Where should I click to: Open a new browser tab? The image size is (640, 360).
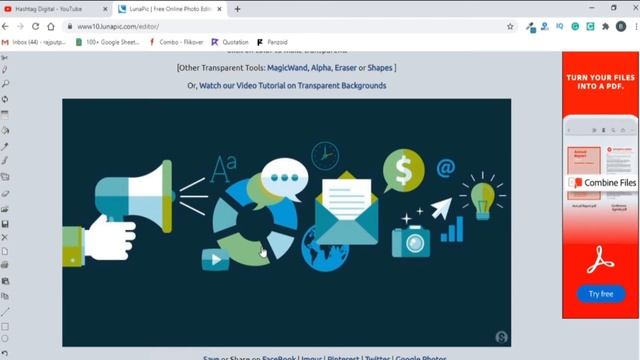(x=237, y=9)
